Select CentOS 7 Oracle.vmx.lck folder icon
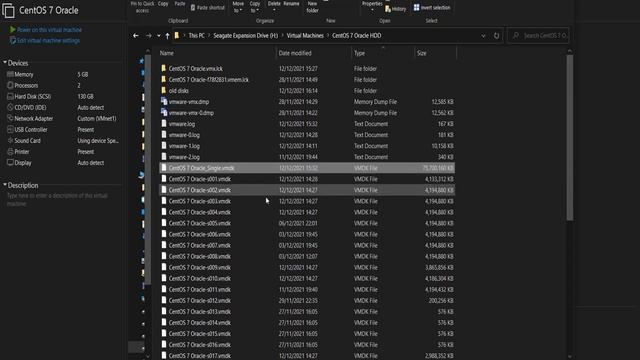The height and width of the screenshot is (360, 640). [x=164, y=68]
